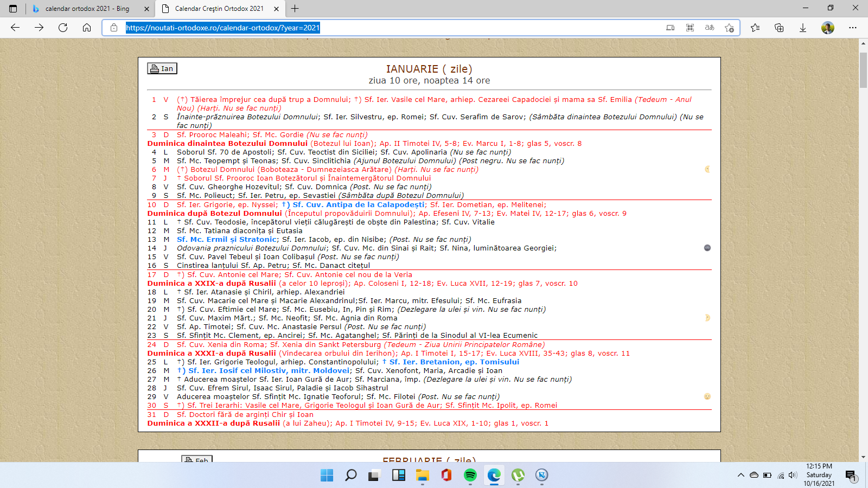Open the 'Sf. Mc. Ermil și Stratonic' link

pos(227,239)
